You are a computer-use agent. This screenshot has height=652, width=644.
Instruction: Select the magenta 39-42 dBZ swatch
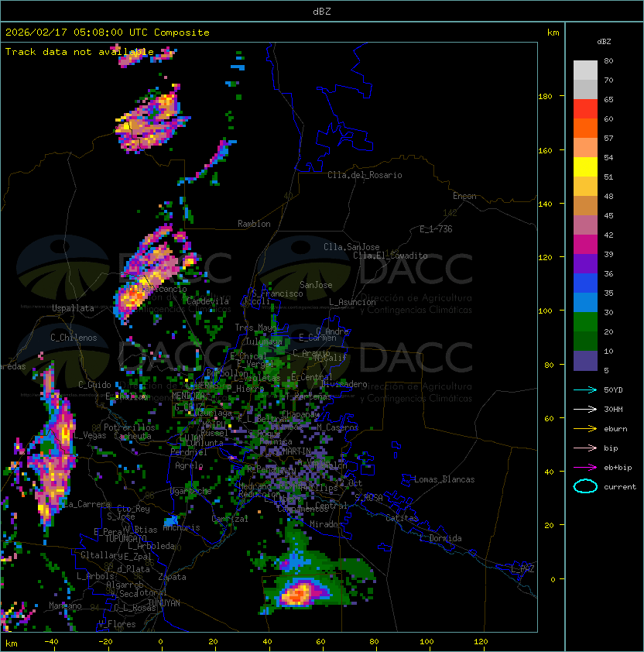click(585, 245)
